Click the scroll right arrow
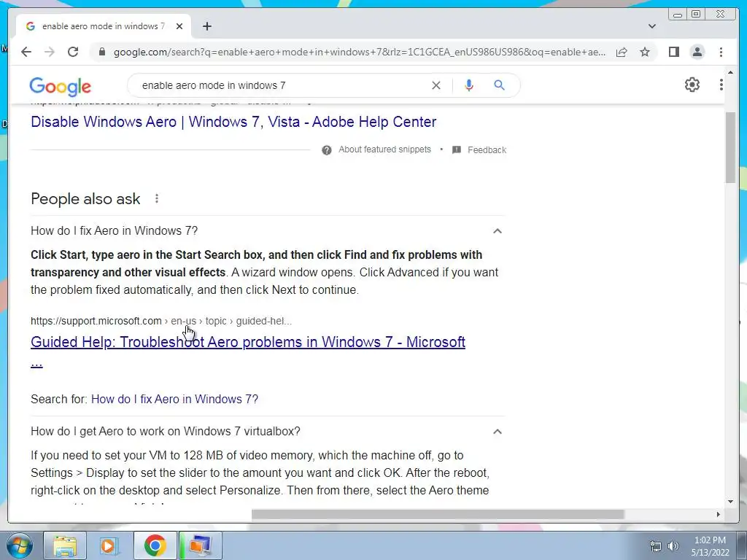Viewport: 747px width, 560px height. pos(719,514)
